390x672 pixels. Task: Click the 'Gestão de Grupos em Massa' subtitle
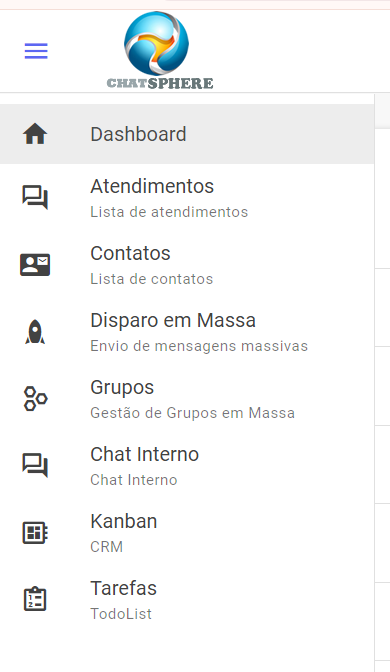coord(192,413)
